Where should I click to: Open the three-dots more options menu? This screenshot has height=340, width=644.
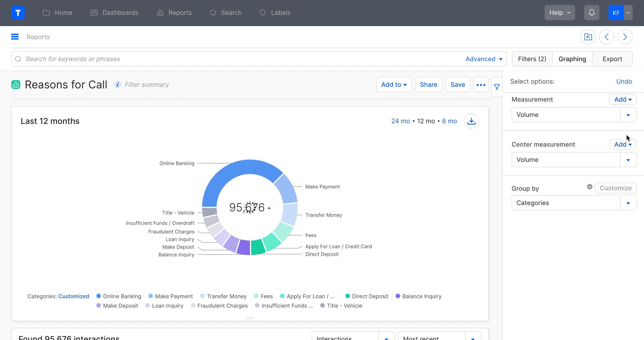[481, 85]
